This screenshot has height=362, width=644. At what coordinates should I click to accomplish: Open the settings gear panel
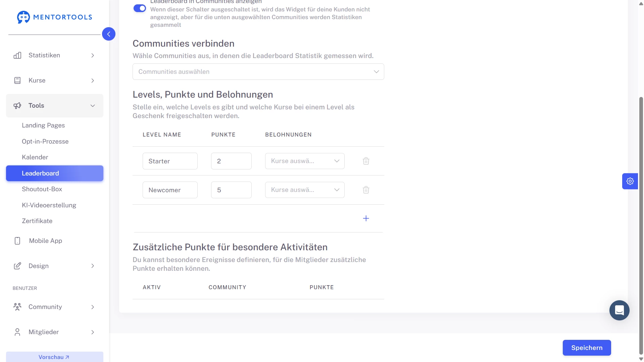(630, 181)
